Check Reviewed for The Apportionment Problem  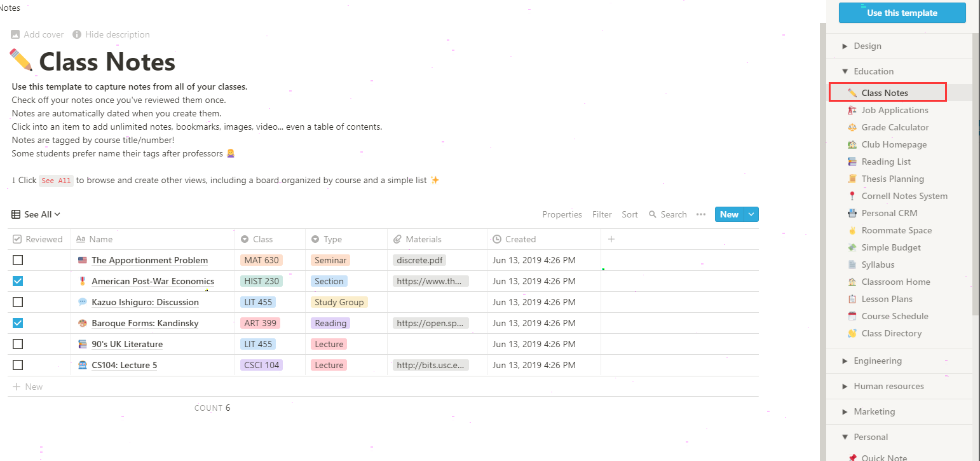[x=18, y=260]
